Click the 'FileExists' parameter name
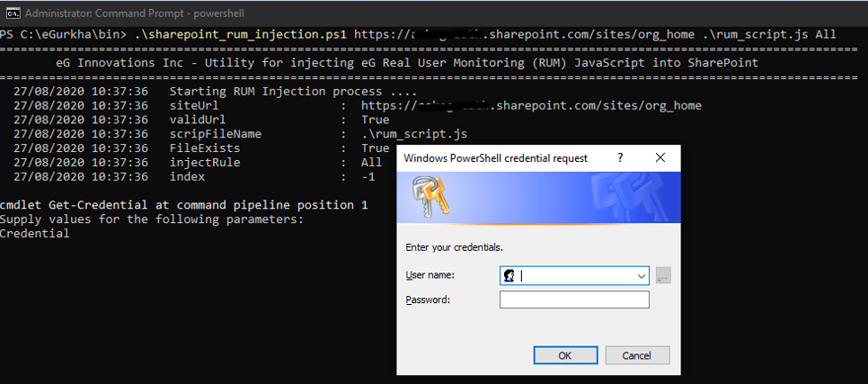The image size is (868, 384). (x=205, y=148)
